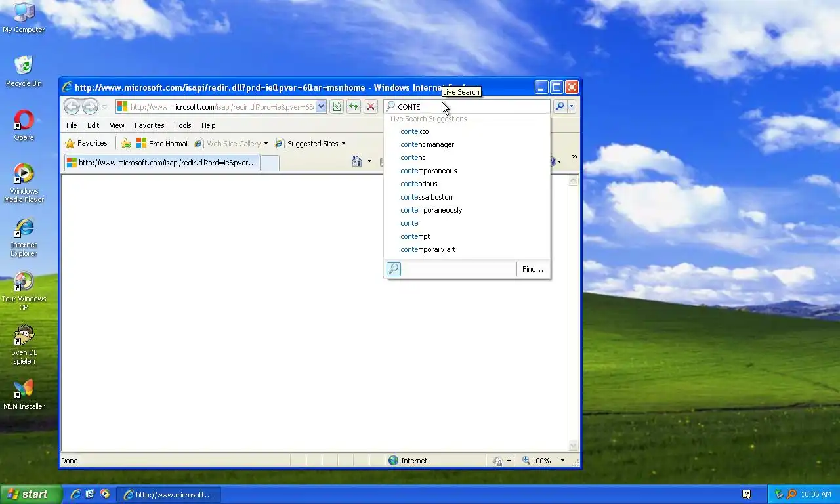Open Windows Media Player desktop shortcut
Image resolution: width=840 pixels, height=504 pixels.
pos(24,182)
